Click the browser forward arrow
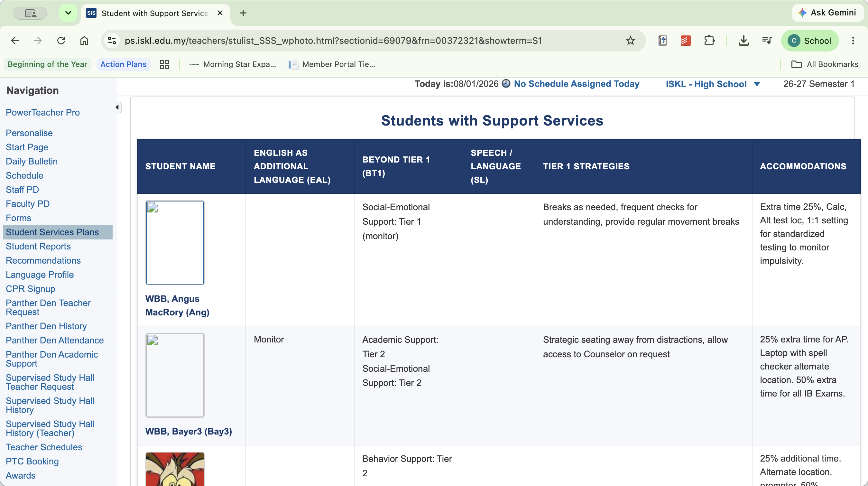Viewport: 868px width, 486px height. coord(38,41)
